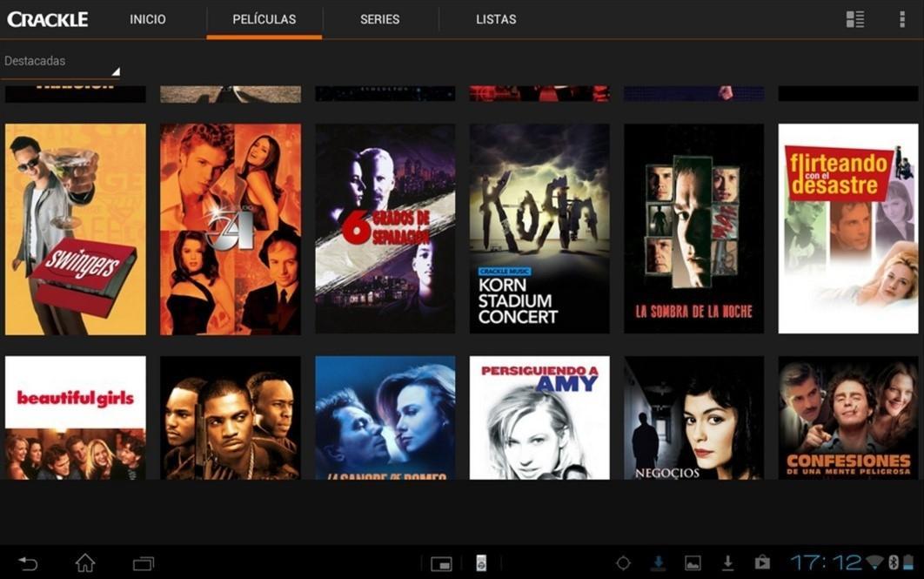Tap the 17:12 clock
Viewport: 924px width, 579px height.
point(825,562)
